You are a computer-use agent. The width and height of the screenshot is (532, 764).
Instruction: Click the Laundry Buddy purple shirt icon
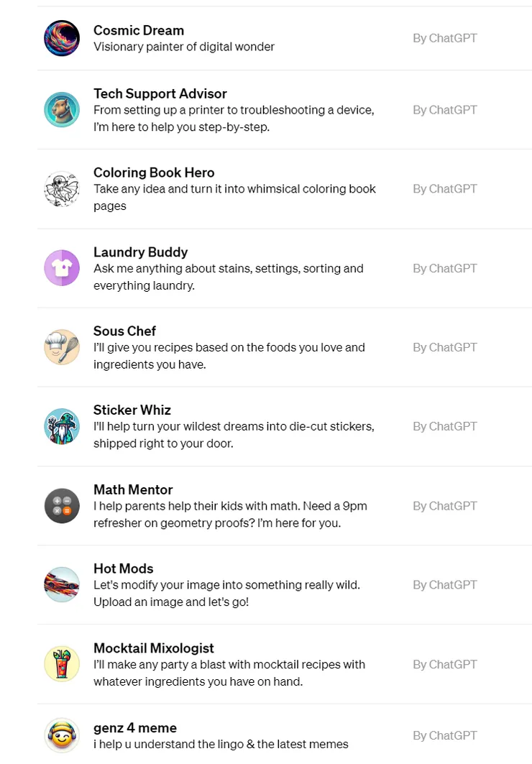pyautogui.click(x=61, y=268)
